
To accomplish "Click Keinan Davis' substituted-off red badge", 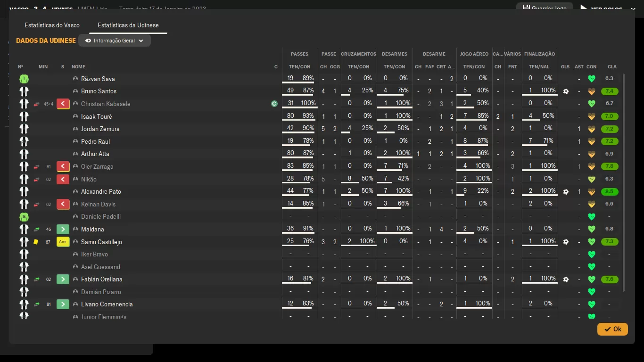I will [63, 204].
